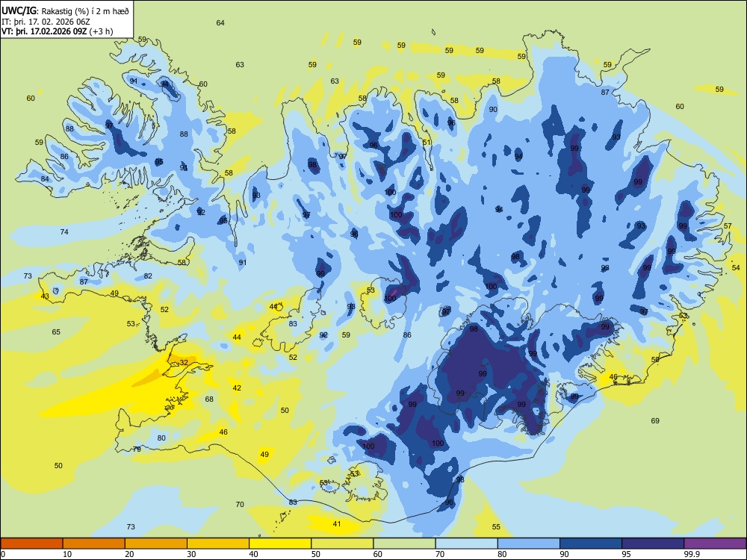The height and width of the screenshot is (560, 747).
Task: Select the '95' legend tick label
Action: tap(626, 554)
